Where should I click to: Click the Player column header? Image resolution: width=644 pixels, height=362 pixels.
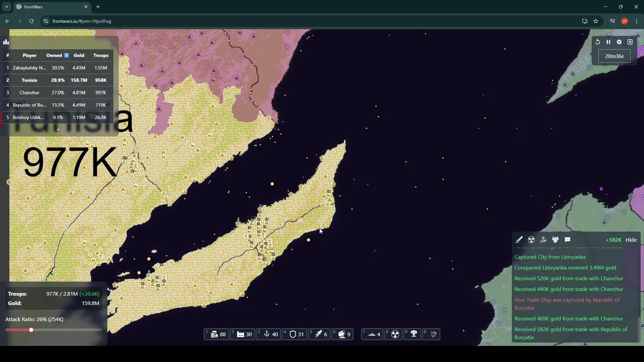[29, 55]
